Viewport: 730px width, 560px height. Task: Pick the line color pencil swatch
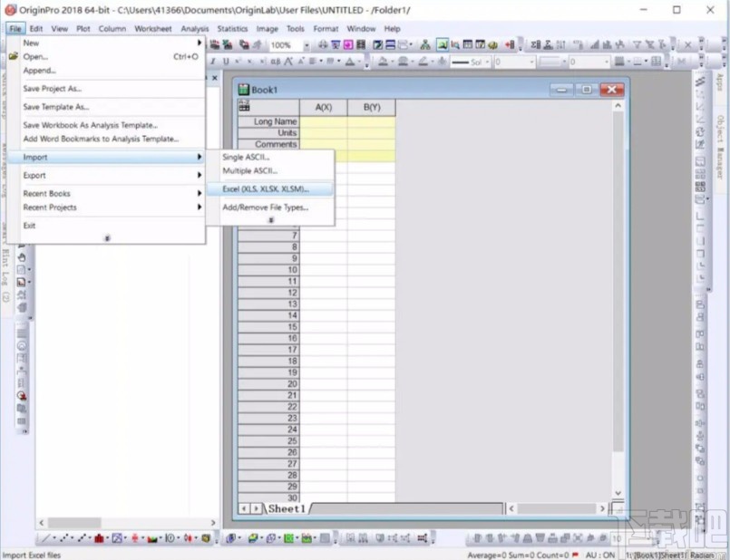coord(423,62)
